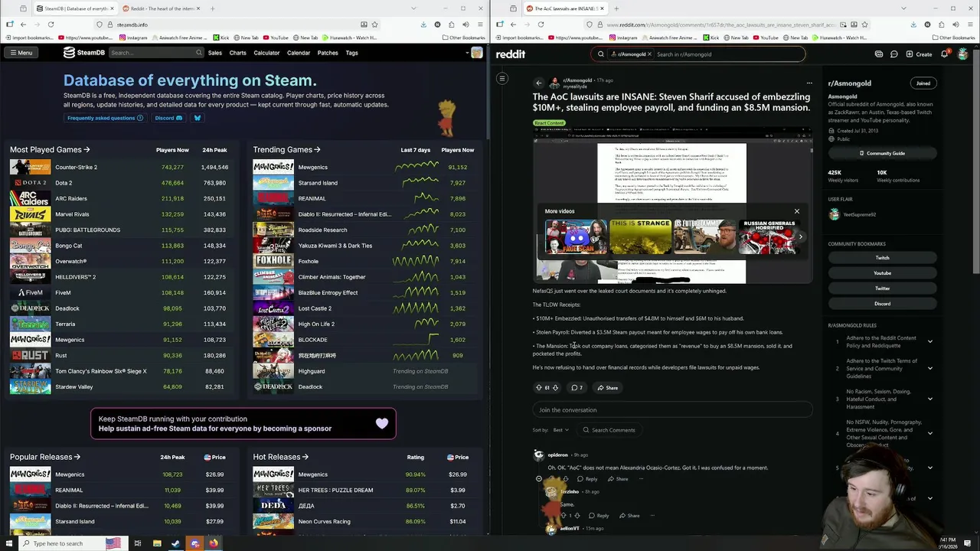Close the More videos overlay
This screenshot has height=551, width=980.
click(x=797, y=211)
